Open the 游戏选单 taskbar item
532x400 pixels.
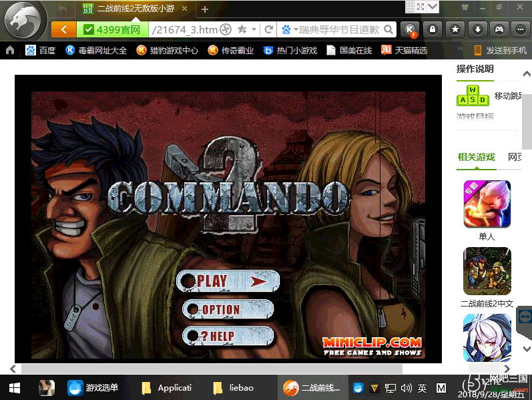pos(93,388)
